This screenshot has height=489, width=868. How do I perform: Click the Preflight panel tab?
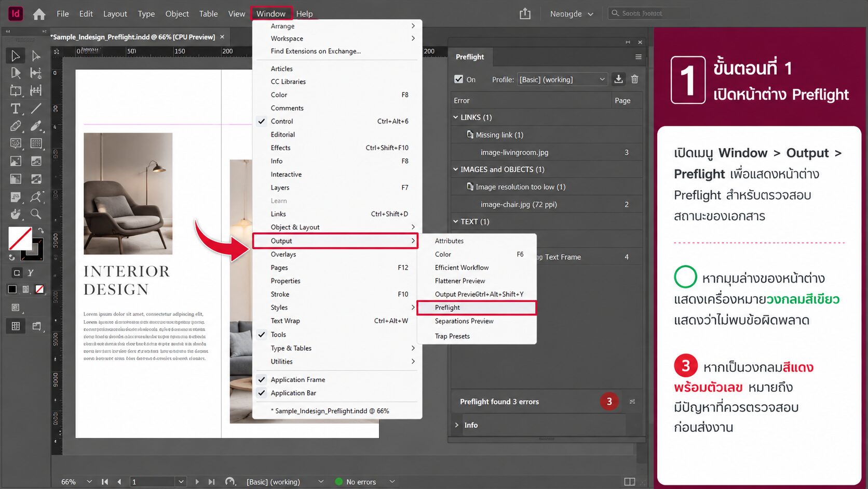(470, 57)
